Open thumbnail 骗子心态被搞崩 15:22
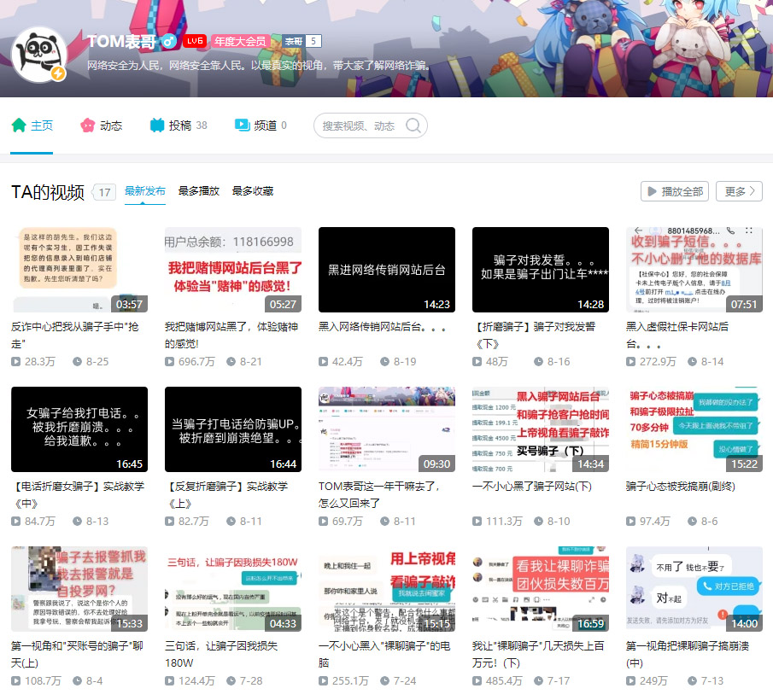773x700 pixels. pyautogui.click(x=694, y=429)
